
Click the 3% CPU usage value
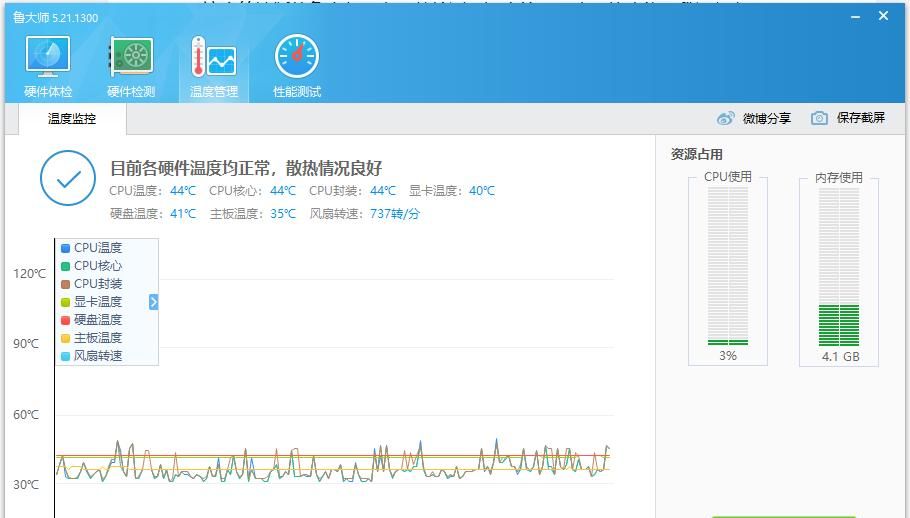(728, 356)
